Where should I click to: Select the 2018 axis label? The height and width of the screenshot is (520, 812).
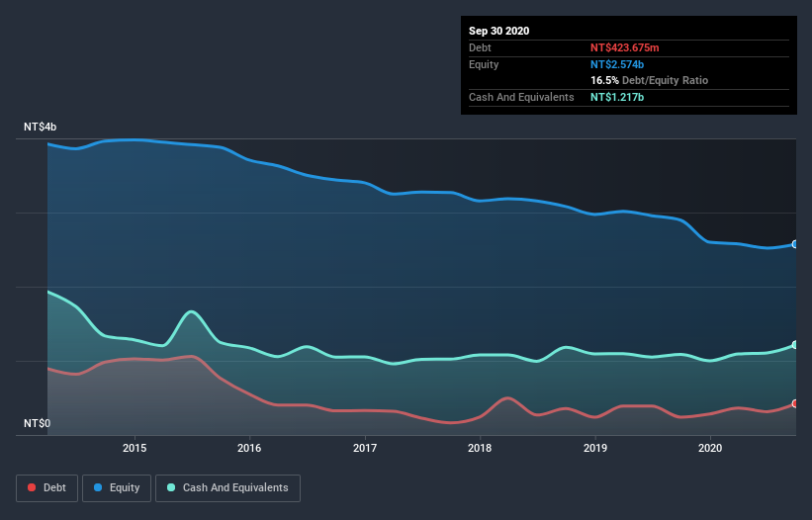pyautogui.click(x=480, y=448)
